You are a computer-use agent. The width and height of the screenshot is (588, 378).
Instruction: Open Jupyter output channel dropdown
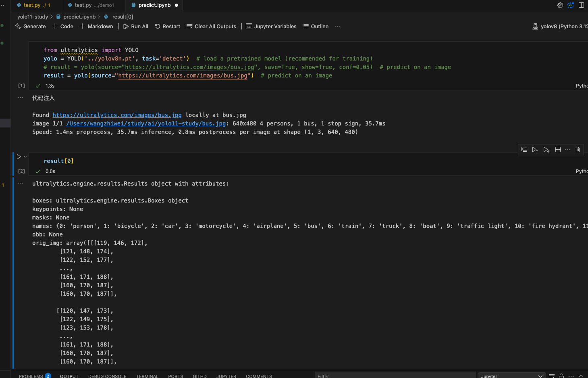click(x=511, y=376)
